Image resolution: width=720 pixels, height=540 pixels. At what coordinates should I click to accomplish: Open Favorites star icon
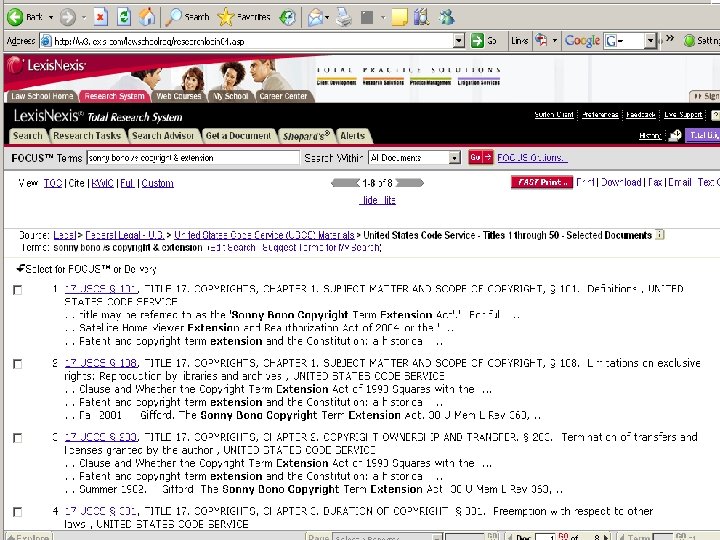(x=225, y=17)
